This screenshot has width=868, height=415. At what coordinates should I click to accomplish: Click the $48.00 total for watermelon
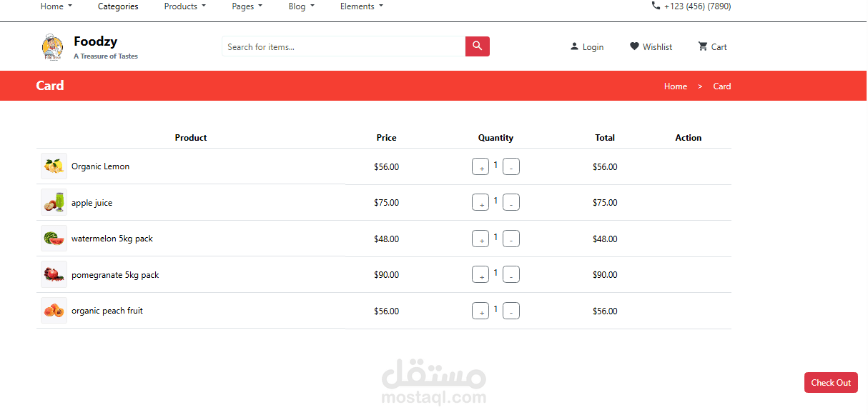(x=605, y=239)
